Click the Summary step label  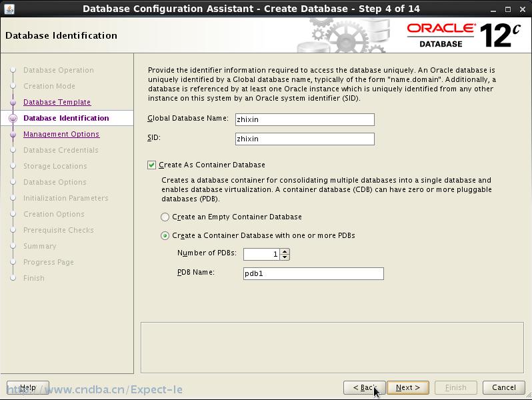[40, 246]
